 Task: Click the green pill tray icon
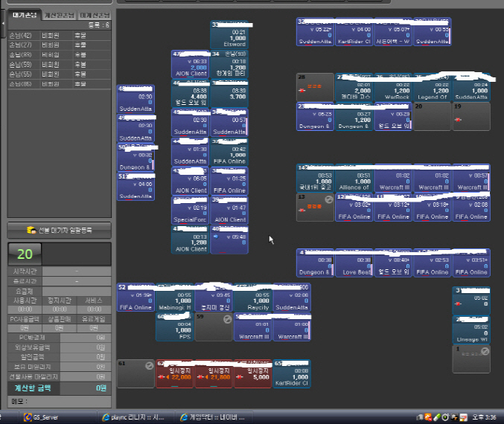(436, 417)
